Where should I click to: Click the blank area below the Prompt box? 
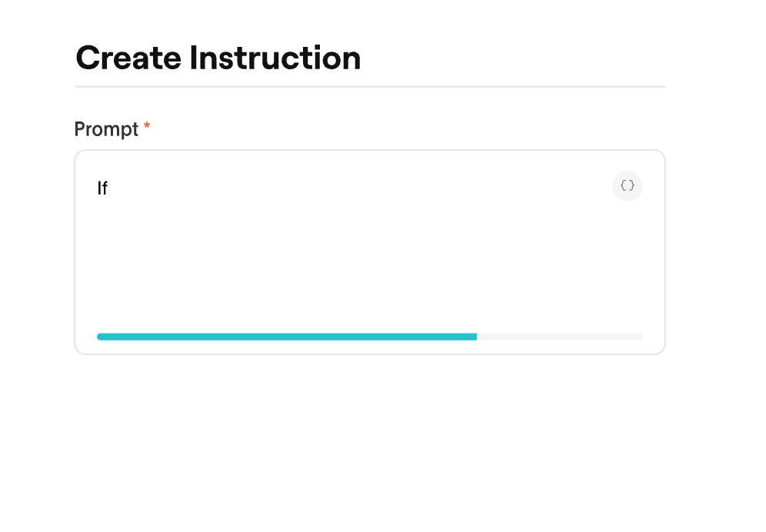coord(369,438)
